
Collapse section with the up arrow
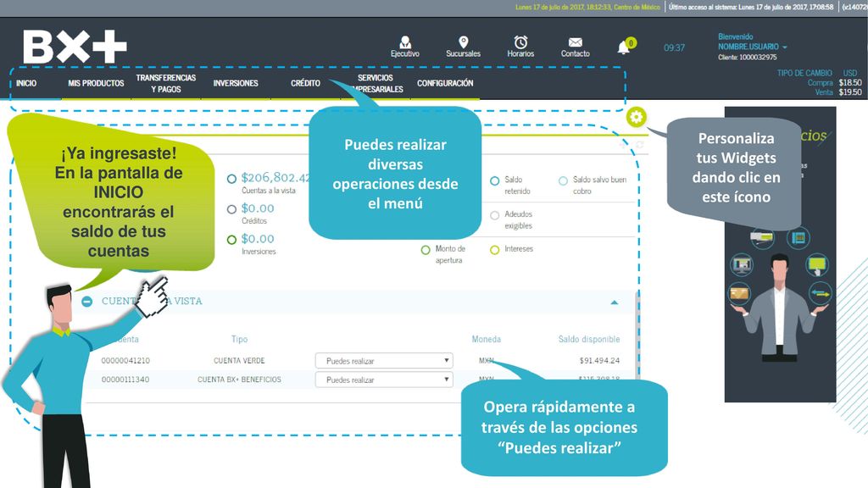click(x=615, y=302)
